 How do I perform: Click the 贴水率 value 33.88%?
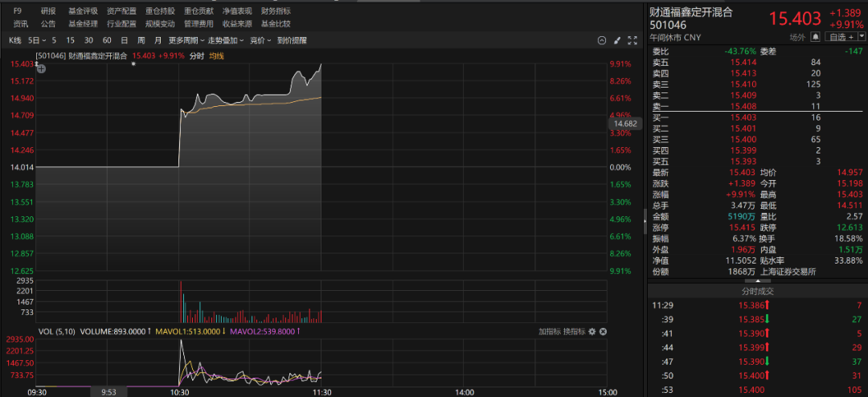pos(849,261)
